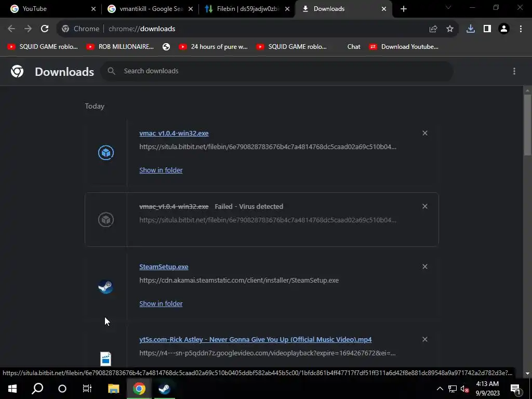This screenshot has width=532, height=399.
Task: Open the SteamSetup.exe file link
Action: point(164,267)
